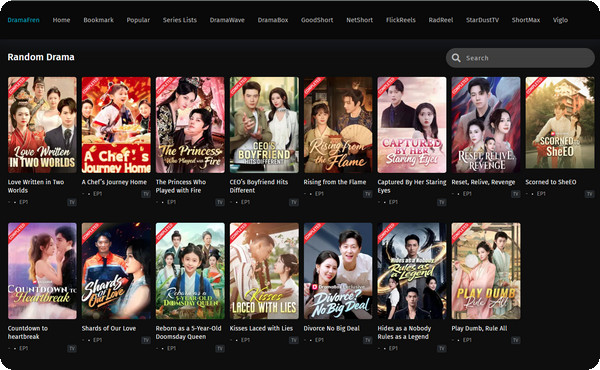Click the Scorned to SheEO title link
Screen dimensions: 600x370
[x=551, y=182]
